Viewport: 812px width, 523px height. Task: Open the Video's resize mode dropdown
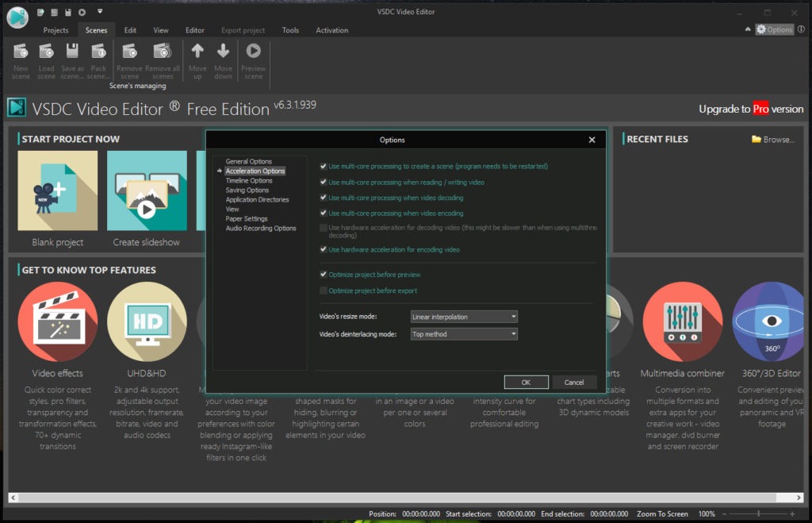(x=464, y=317)
